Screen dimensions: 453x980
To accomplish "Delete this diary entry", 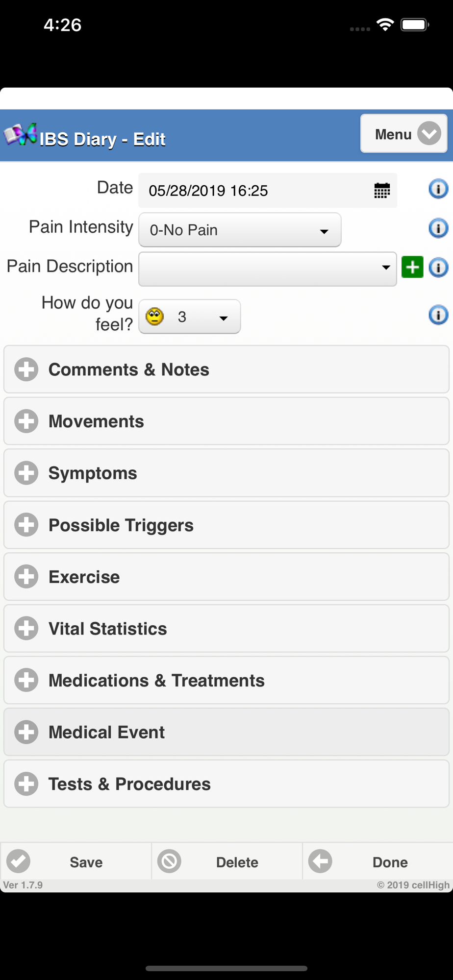I will tap(227, 862).
